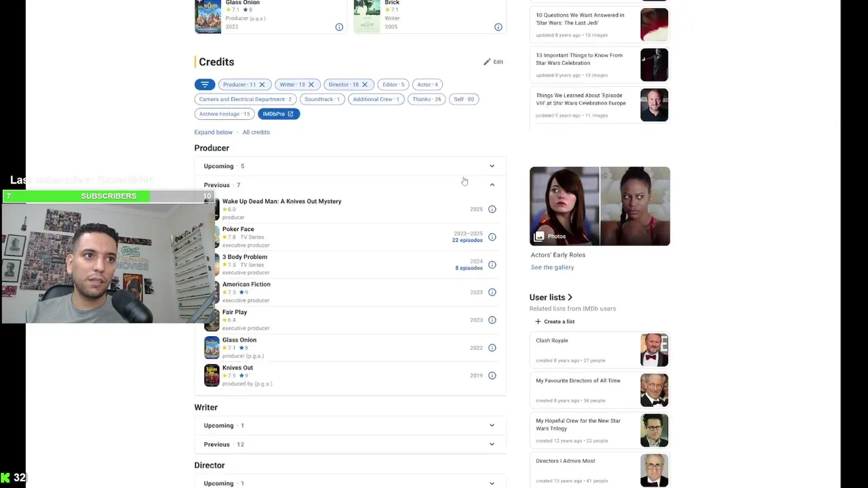The width and height of the screenshot is (868, 488).
Task: Remove the Writer filter with its X
Action: click(x=311, y=85)
